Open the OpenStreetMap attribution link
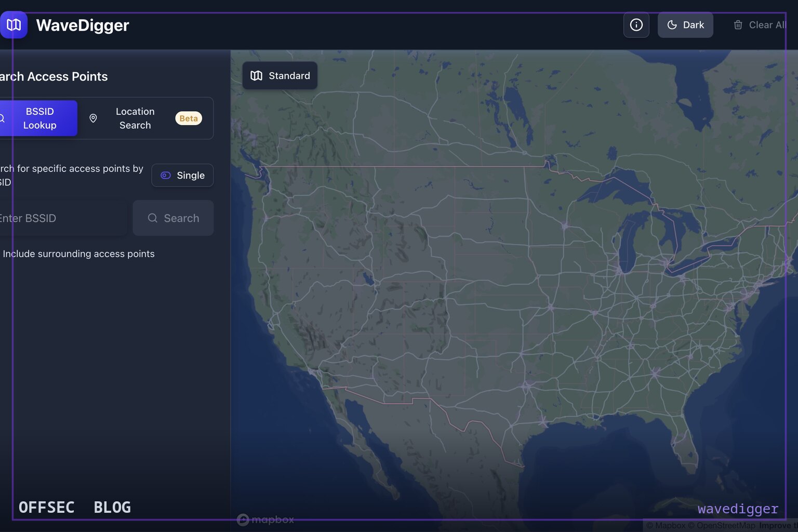This screenshot has height=532, width=798. pos(722,526)
